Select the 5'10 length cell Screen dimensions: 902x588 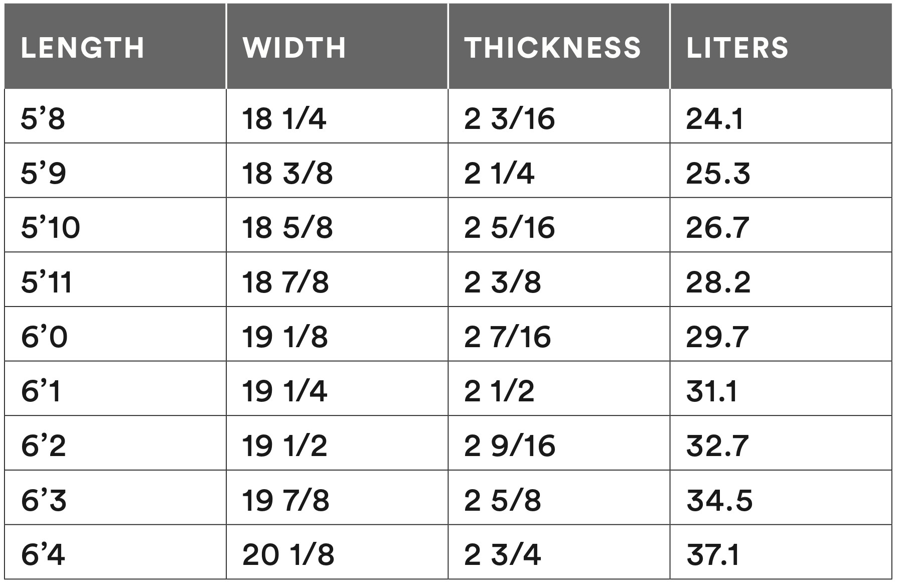point(50,227)
